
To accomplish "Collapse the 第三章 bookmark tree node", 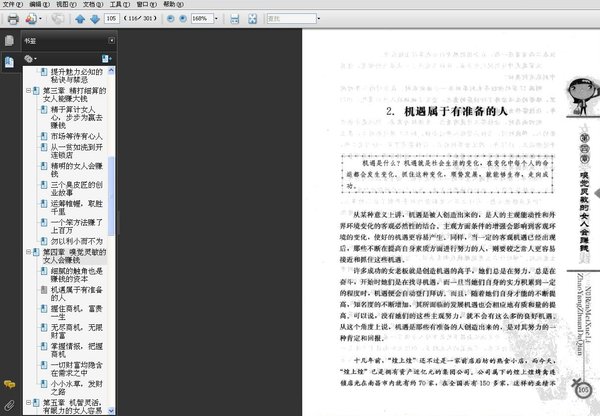I will [28, 91].
